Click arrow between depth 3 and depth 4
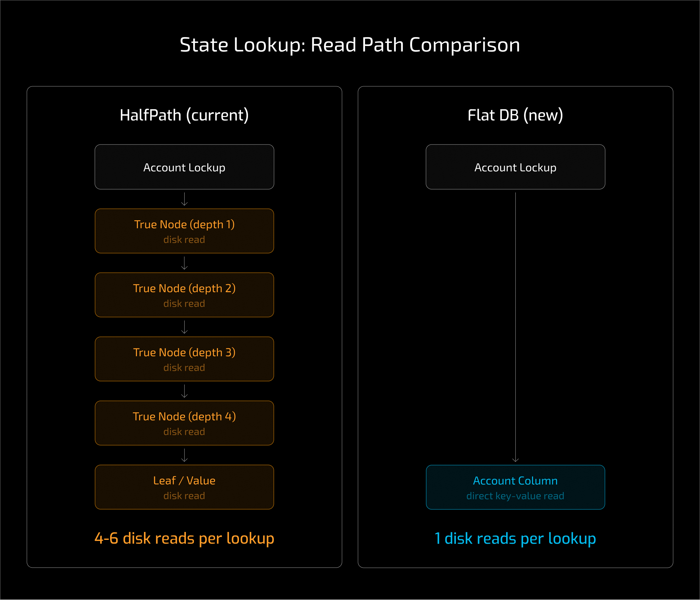700x600 pixels. click(185, 391)
